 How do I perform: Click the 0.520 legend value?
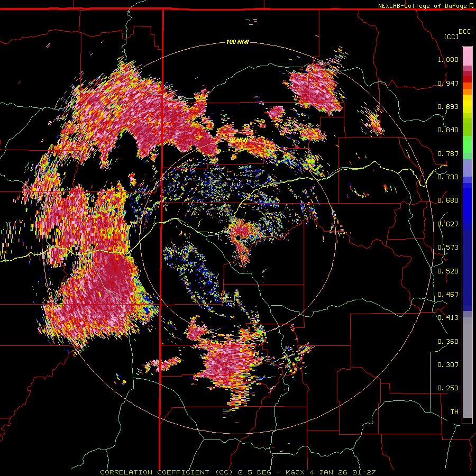pyautogui.click(x=448, y=271)
